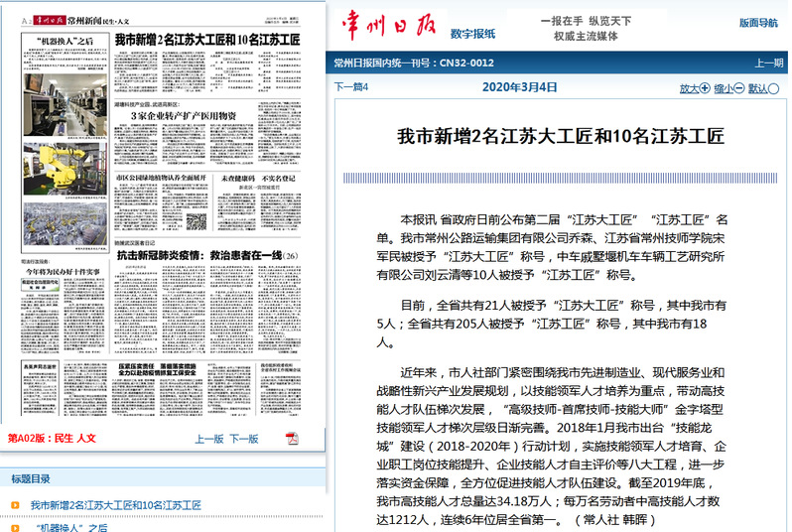The width and height of the screenshot is (792, 532).
Task: Click the article title heading
Action: click(x=561, y=136)
